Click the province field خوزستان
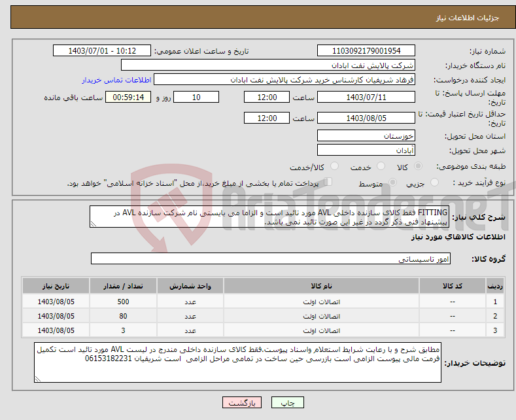The image size is (516, 420). [366, 135]
